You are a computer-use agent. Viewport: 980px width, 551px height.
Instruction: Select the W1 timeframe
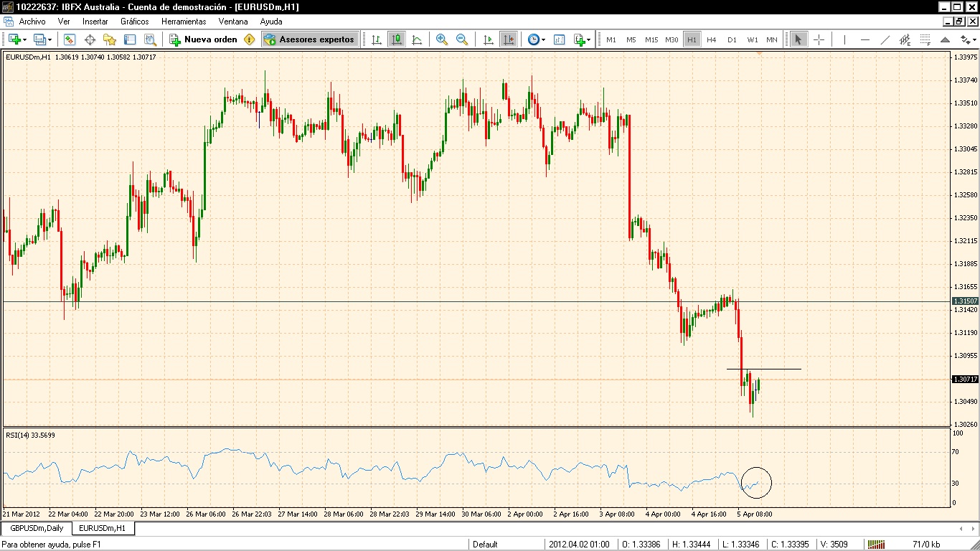752,39
